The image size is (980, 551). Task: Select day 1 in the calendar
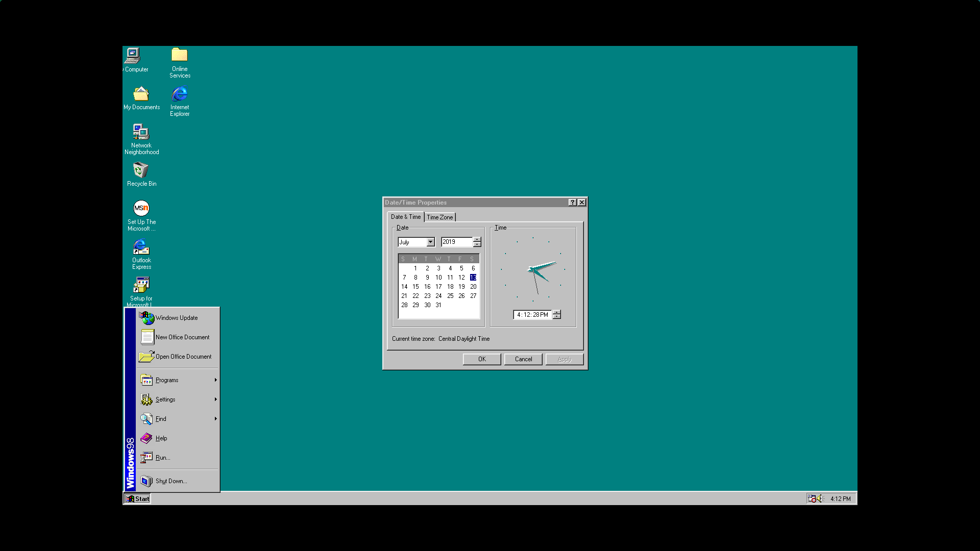pyautogui.click(x=415, y=268)
